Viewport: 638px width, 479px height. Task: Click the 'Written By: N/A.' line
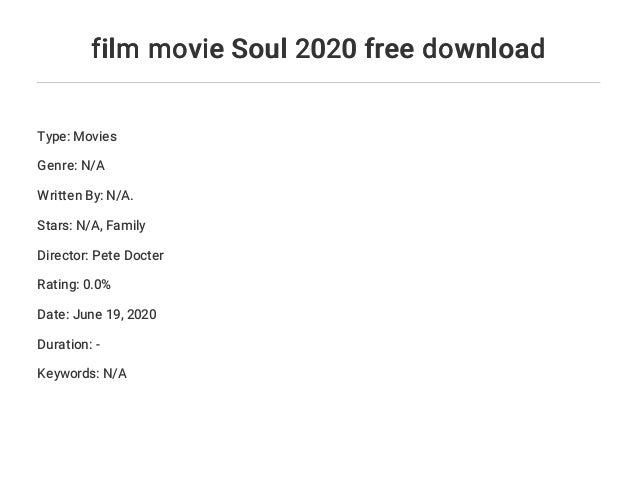tap(85, 195)
